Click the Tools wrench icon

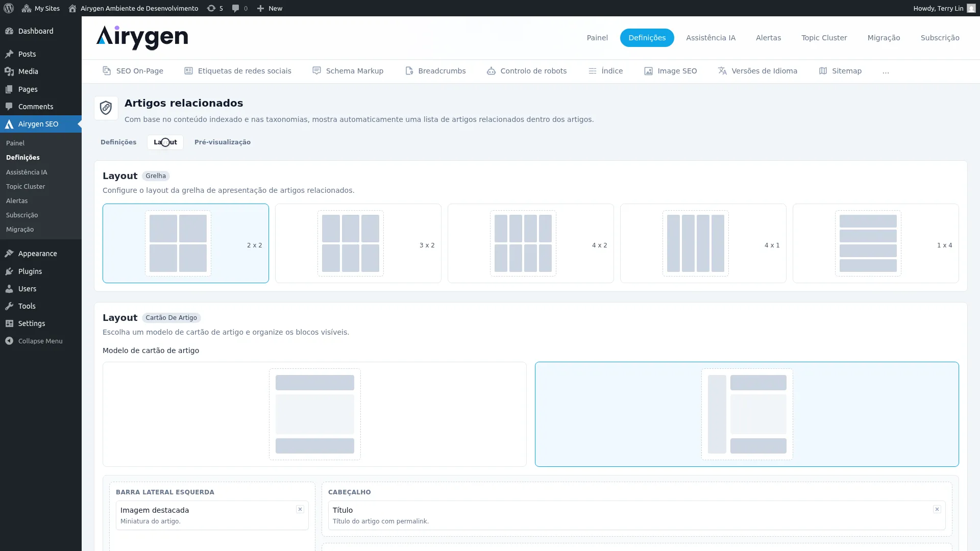[9, 306]
